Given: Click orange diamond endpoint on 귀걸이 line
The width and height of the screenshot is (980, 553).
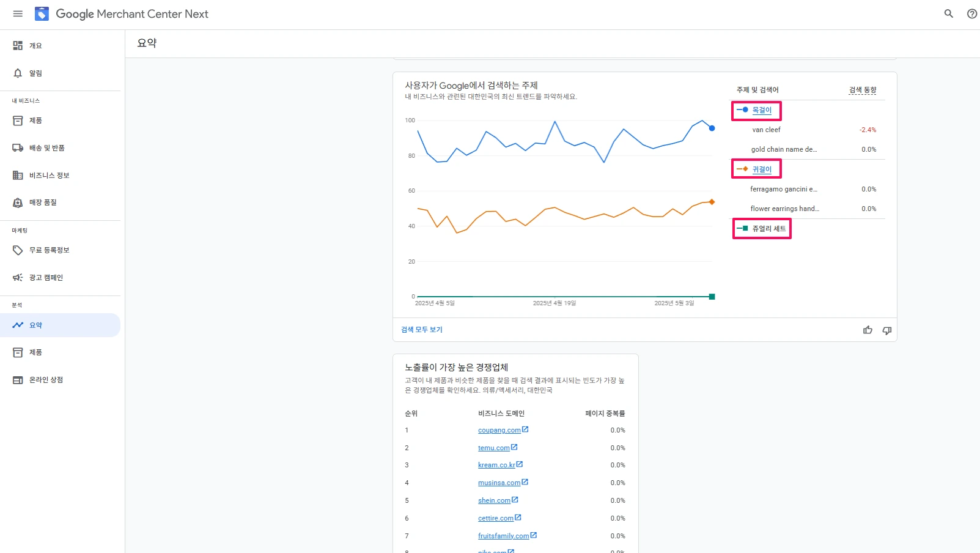Looking at the screenshot, I should click(x=712, y=202).
